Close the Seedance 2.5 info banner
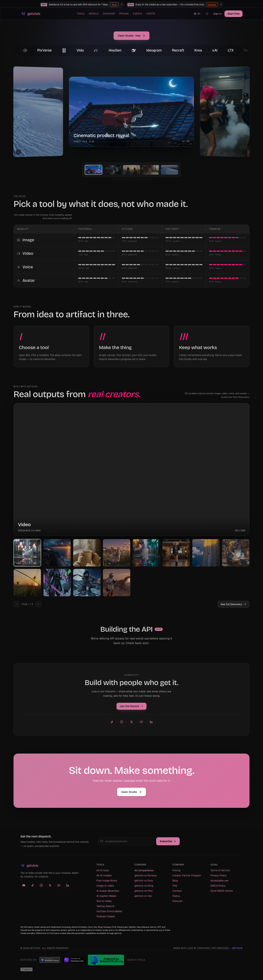The width and height of the screenshot is (263, 980). click(122, 5)
